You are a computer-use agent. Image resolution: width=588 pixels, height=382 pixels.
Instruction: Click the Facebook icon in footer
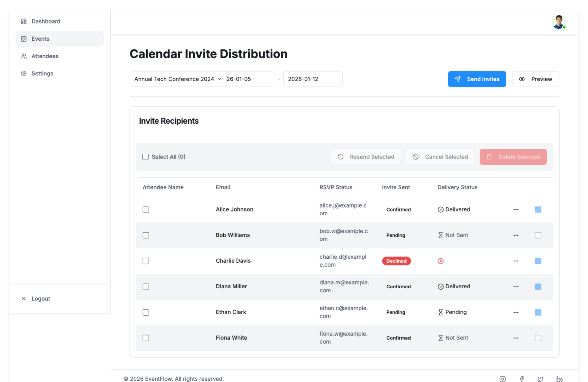pyautogui.click(x=522, y=379)
